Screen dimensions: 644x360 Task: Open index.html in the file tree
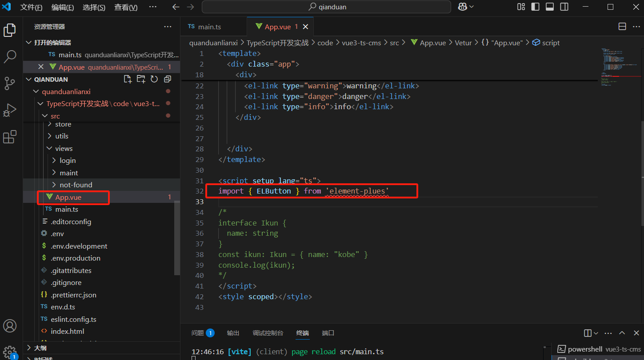click(x=67, y=332)
